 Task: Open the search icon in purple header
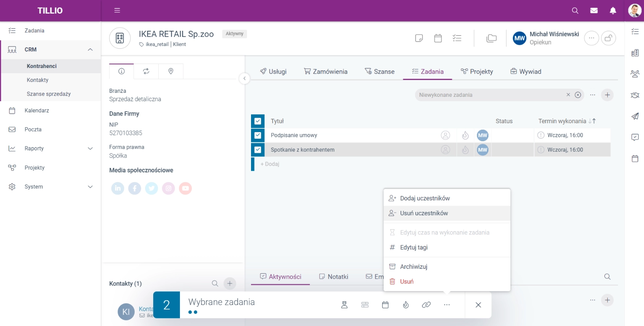point(575,10)
